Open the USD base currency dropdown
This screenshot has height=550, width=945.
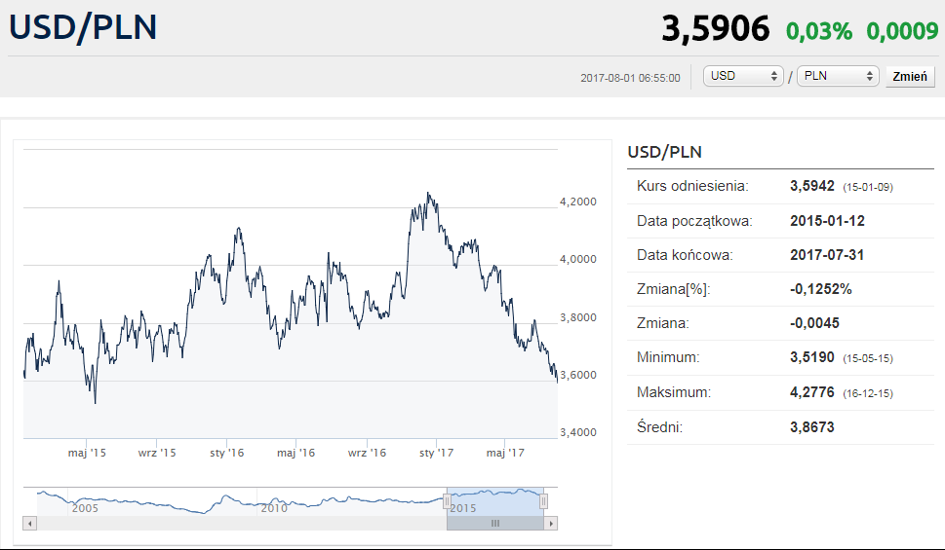coord(743,76)
